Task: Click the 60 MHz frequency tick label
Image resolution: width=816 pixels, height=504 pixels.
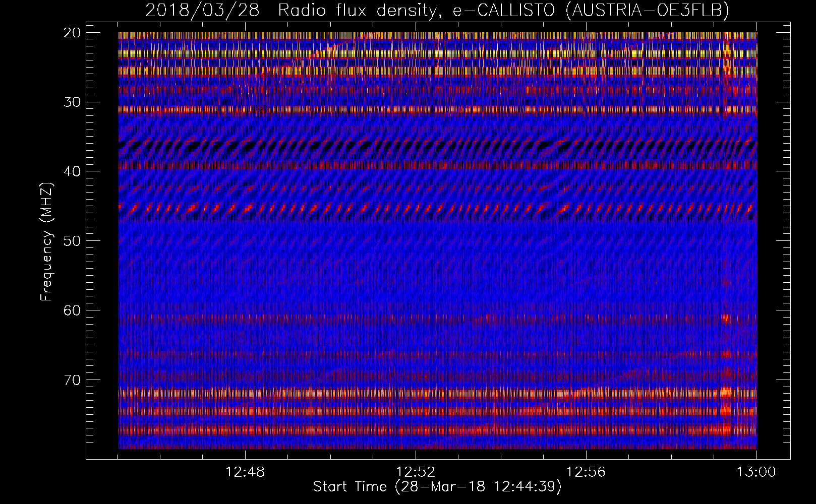Action: [x=72, y=310]
